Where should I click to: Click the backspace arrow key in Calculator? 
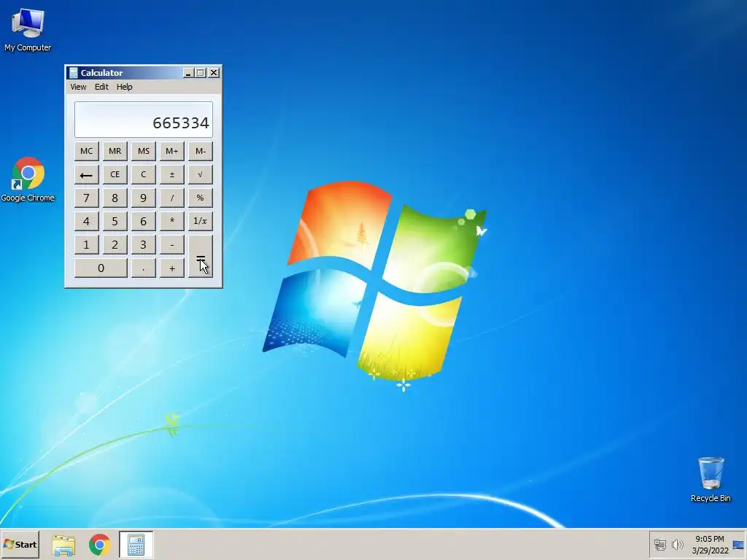coord(86,175)
